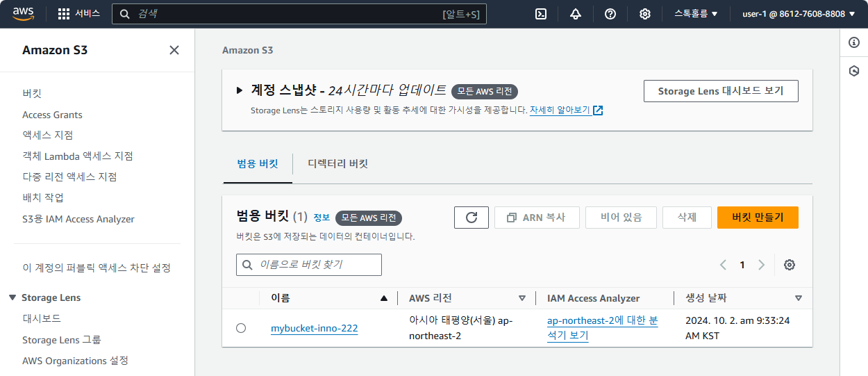Open the help question mark menu
The image size is (868, 376).
tap(610, 14)
